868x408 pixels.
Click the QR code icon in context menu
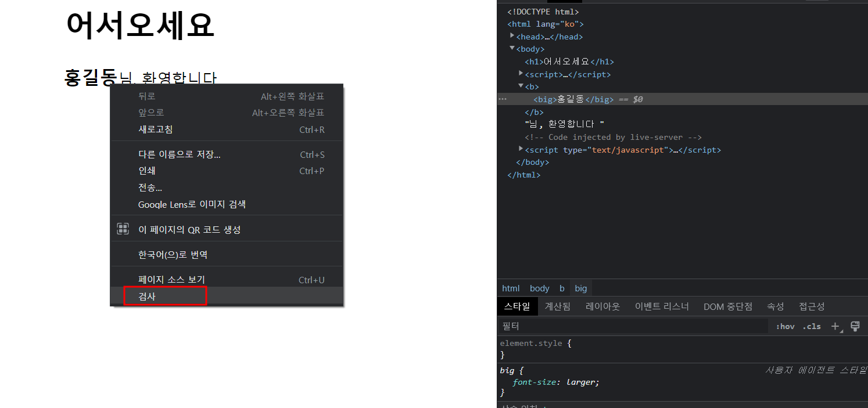[123, 229]
